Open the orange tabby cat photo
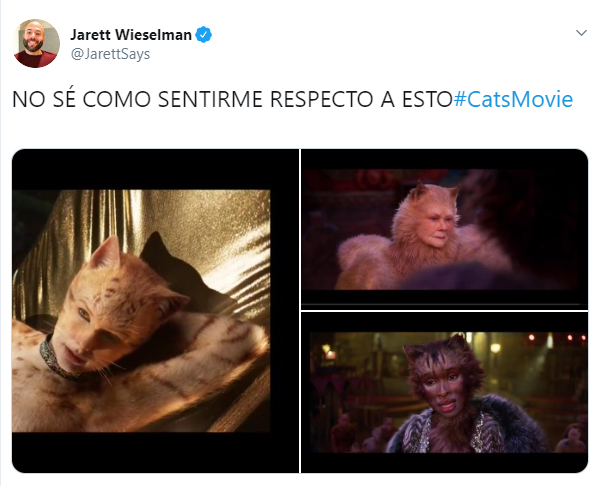This screenshot has height=486, width=591. point(156,311)
